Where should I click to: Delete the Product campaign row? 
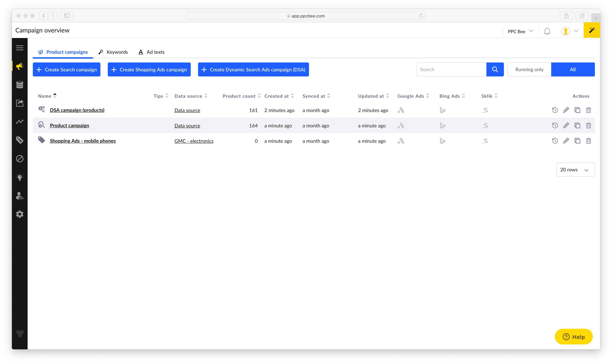588,126
